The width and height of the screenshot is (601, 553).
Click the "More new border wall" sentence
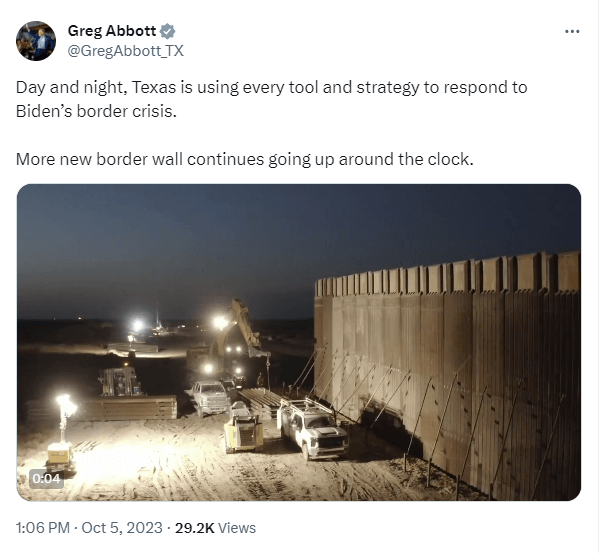(x=245, y=159)
